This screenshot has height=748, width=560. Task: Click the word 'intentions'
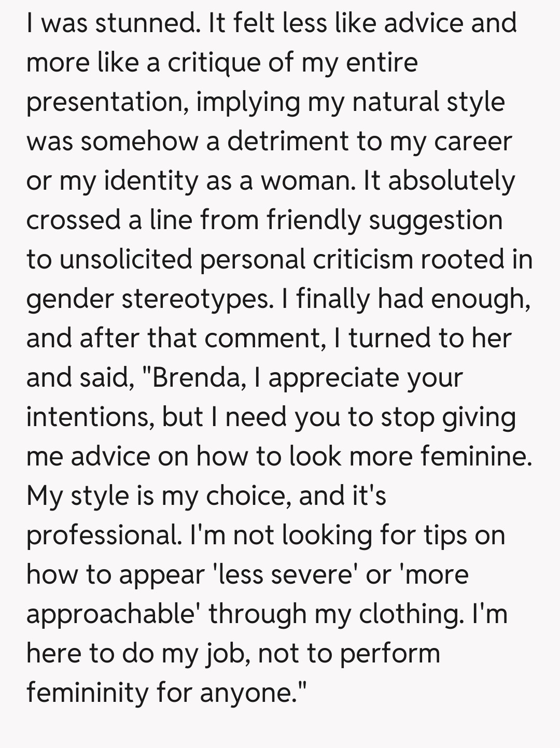pyautogui.click(x=89, y=417)
